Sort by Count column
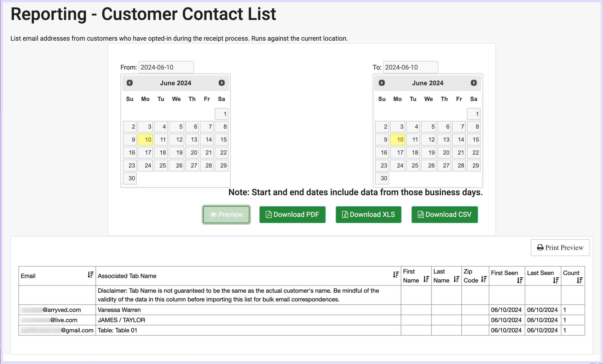 point(580,280)
